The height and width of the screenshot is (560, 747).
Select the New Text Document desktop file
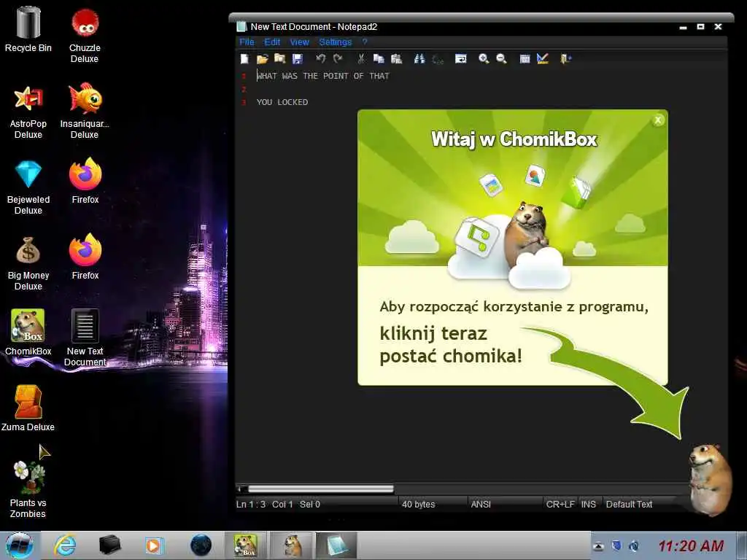pos(85,338)
